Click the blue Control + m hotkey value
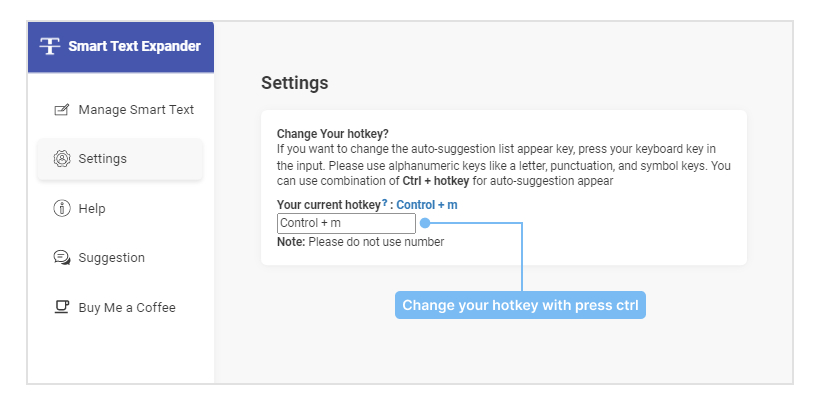 coord(427,205)
